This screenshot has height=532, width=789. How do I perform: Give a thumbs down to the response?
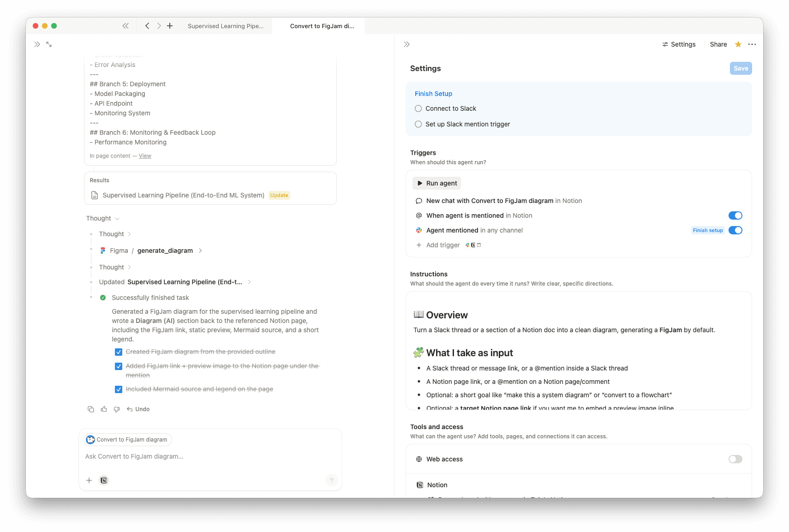[117, 409]
